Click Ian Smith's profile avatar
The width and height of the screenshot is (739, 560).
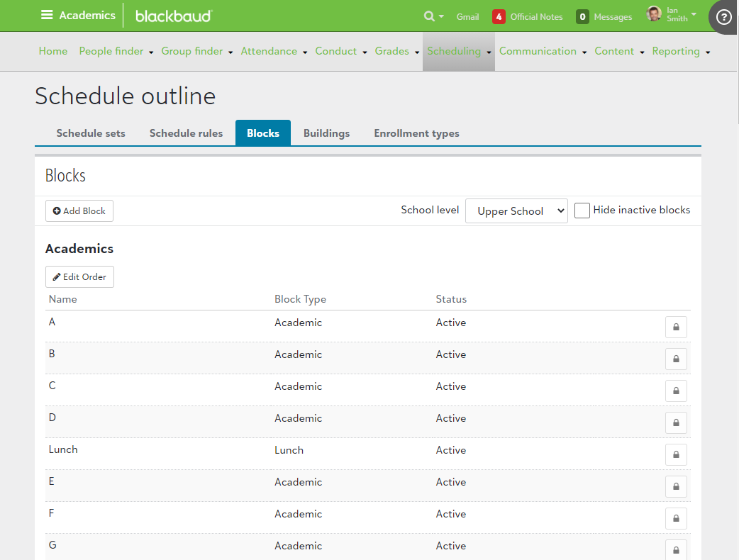(654, 14)
